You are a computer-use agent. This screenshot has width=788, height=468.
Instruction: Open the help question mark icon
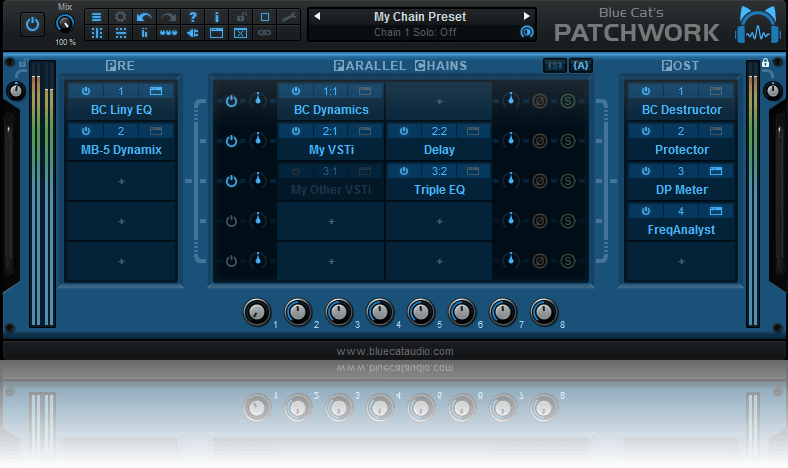coord(192,17)
